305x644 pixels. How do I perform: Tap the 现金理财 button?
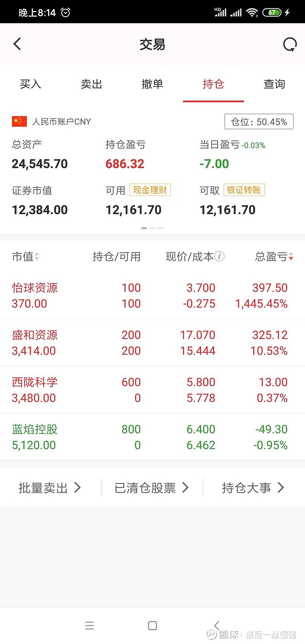tap(150, 190)
